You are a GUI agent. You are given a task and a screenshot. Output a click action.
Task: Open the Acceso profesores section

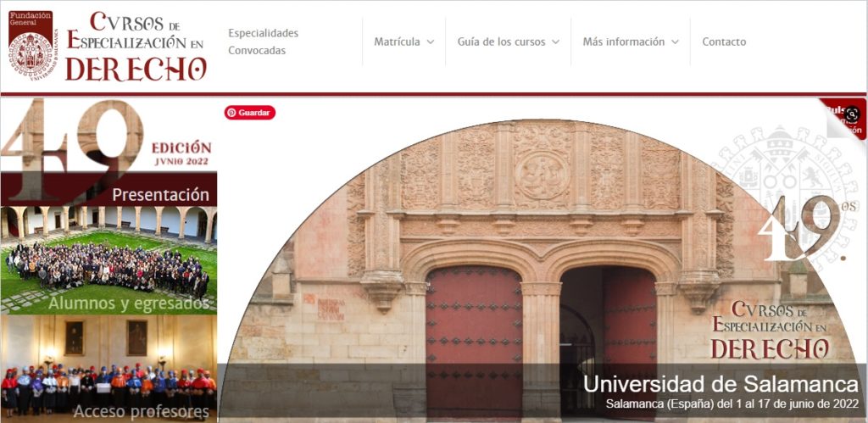click(x=142, y=412)
